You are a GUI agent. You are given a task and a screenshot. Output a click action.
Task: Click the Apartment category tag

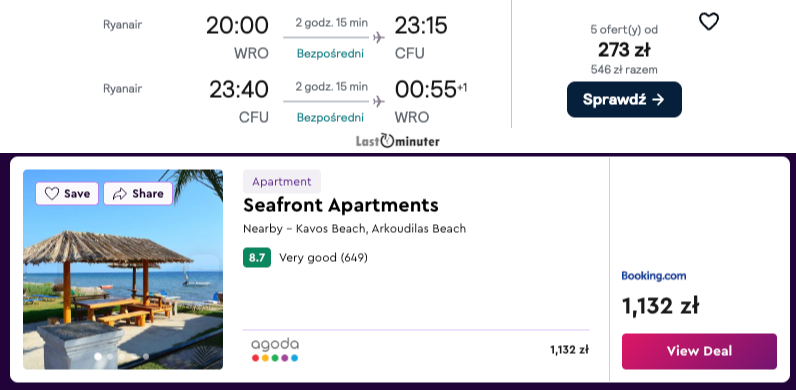282,181
